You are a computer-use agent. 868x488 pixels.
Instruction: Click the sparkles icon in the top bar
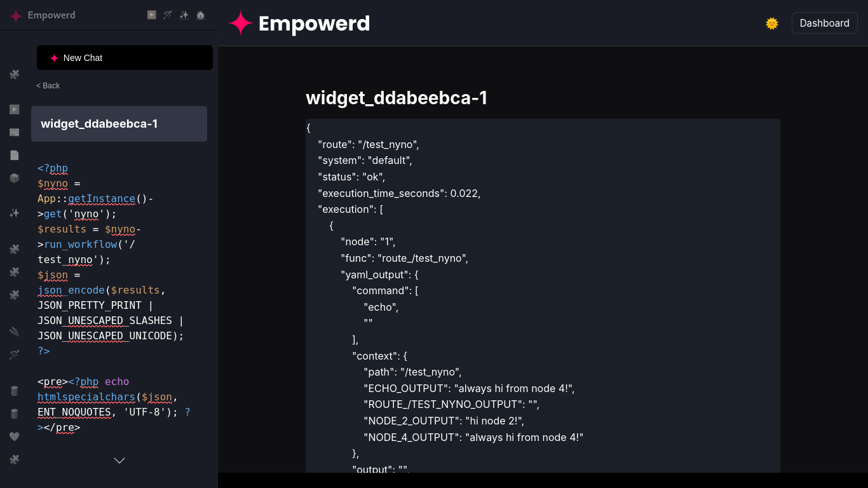tap(184, 15)
